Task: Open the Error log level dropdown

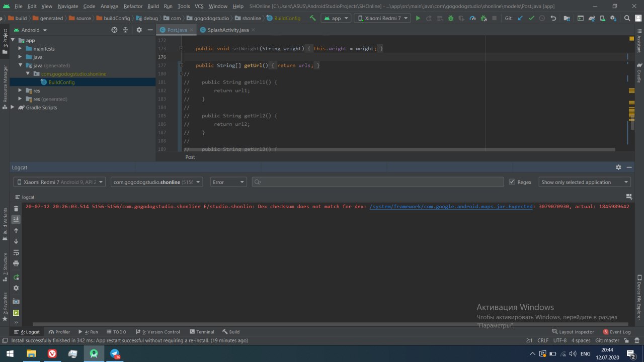Action: [228, 182]
